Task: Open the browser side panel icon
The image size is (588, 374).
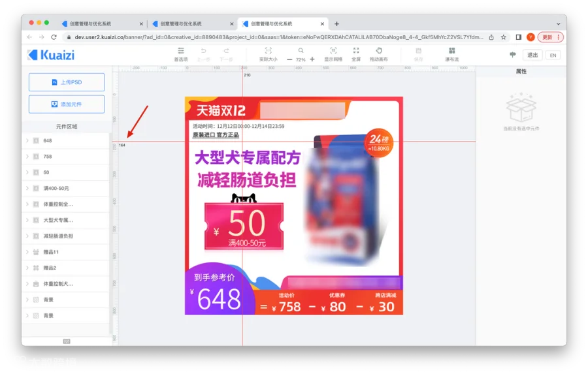Action: coord(519,37)
